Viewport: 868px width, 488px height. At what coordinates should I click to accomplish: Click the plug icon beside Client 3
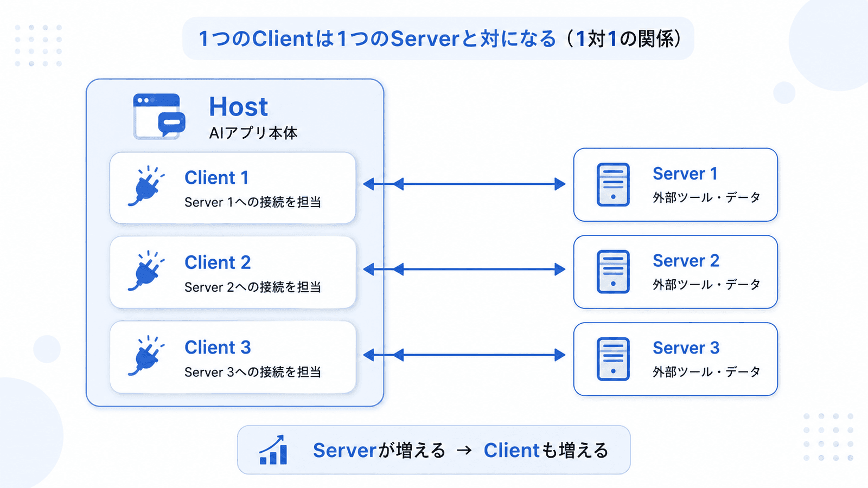[146, 356]
